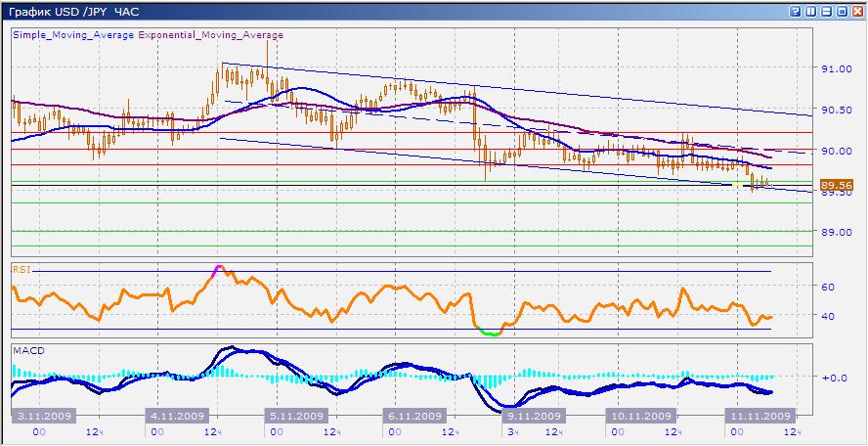Click the current price tag 89.56
The width and height of the screenshot is (868, 446).
coord(837,185)
